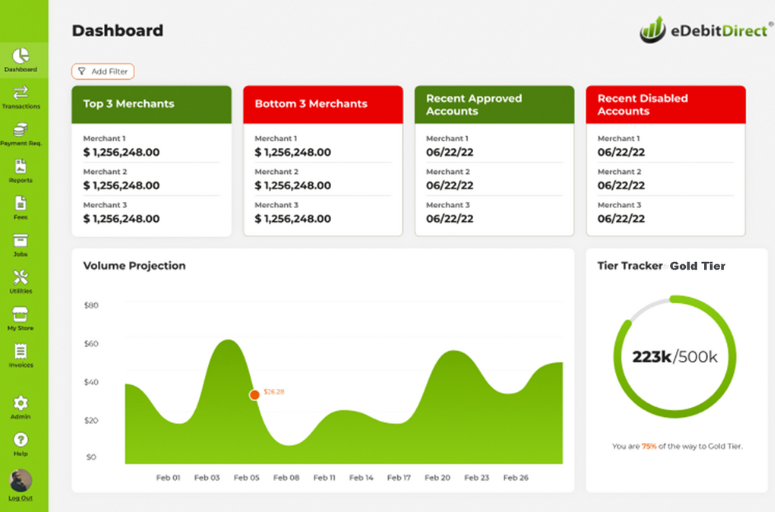775x512 pixels.
Task: Click the Add Filter button
Action: (103, 72)
